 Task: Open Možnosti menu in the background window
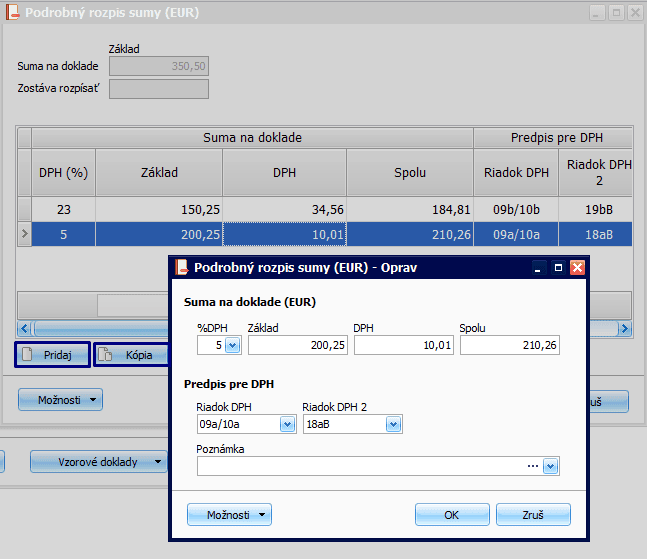click(60, 400)
